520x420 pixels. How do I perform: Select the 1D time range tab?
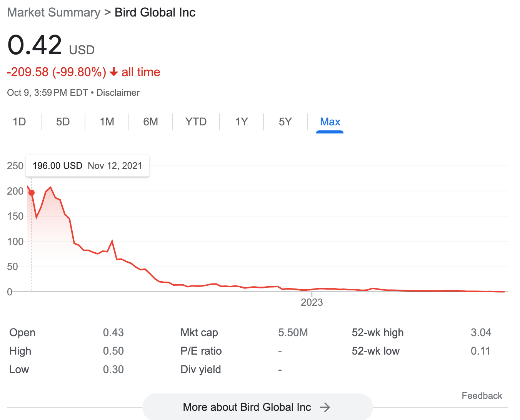point(19,122)
